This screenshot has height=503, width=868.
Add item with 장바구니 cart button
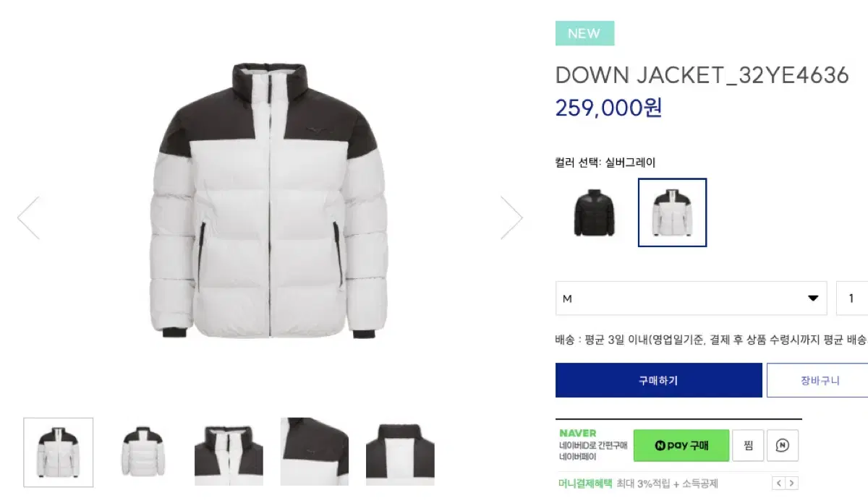tap(818, 380)
